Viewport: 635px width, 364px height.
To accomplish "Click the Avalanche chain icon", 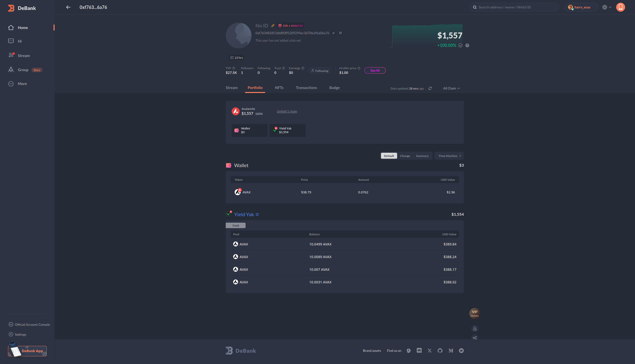I will 235,111.
